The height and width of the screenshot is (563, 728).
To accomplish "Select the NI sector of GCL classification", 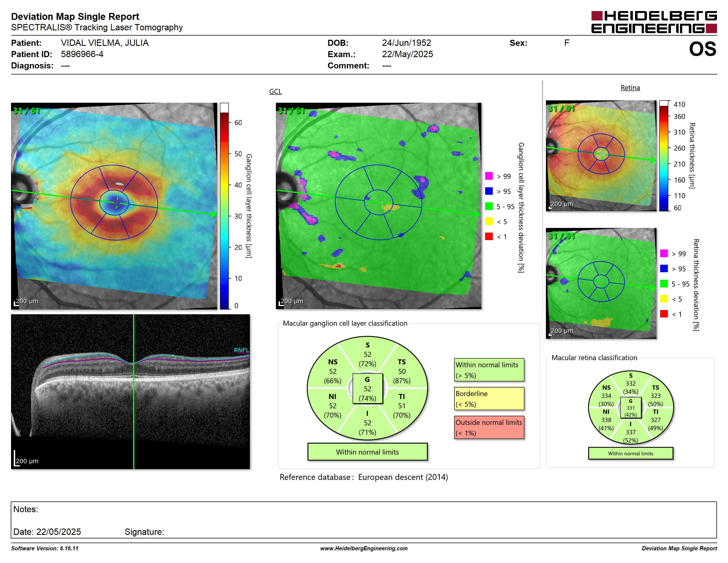I will click(333, 406).
